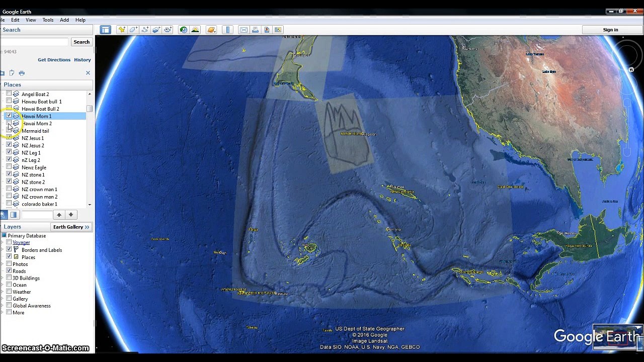Image resolution: width=644 pixels, height=362 pixels.
Task: Move the selected place up with the arrow
Action: click(59, 215)
